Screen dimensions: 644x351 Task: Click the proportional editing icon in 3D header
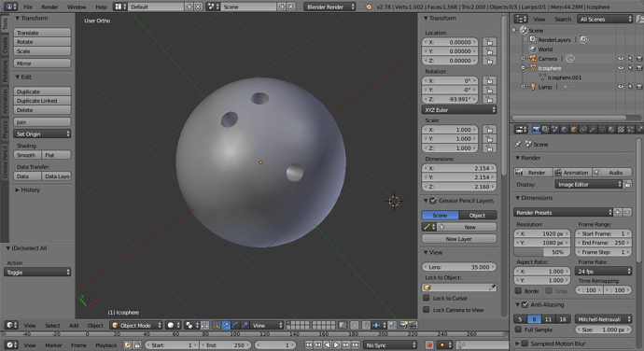[x=355, y=325]
